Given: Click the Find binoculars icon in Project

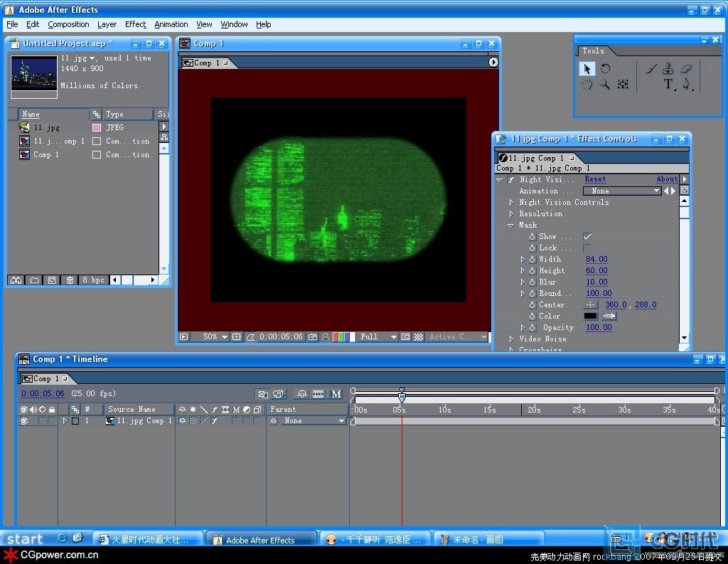Looking at the screenshot, I should coord(16,280).
